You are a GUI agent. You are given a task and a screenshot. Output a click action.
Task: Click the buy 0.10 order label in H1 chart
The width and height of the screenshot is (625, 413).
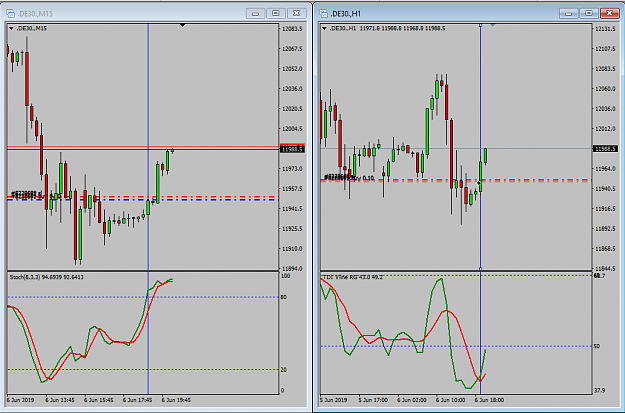362,178
